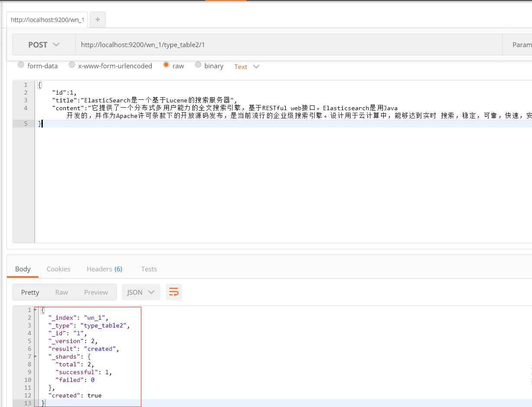Image resolution: width=532 pixels, height=407 pixels.
Task: Select the localhost:9200/wn_1 request tab
Action: coord(47,20)
